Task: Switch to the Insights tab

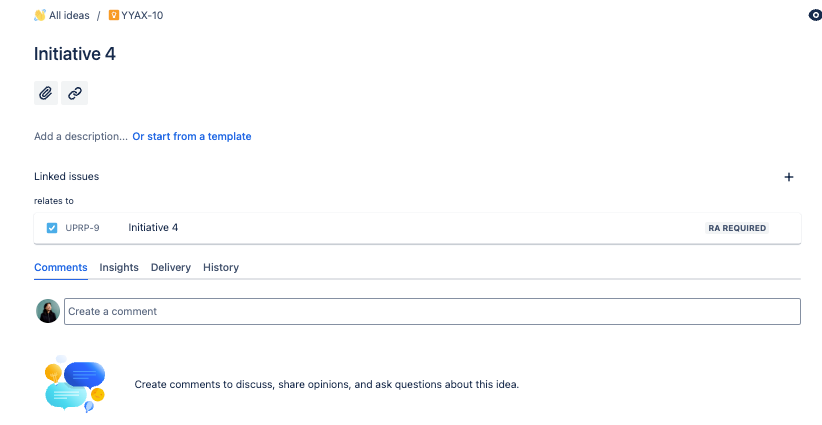Action: 119,267
